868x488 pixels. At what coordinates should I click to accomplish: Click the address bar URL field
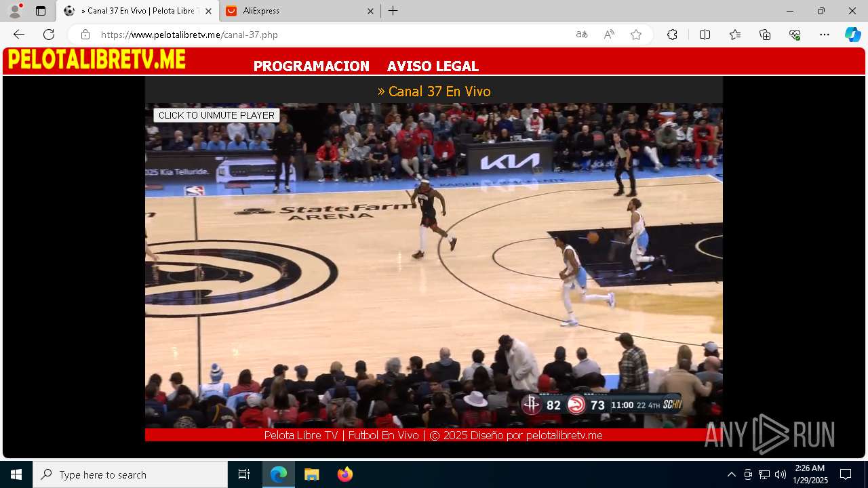click(x=332, y=35)
